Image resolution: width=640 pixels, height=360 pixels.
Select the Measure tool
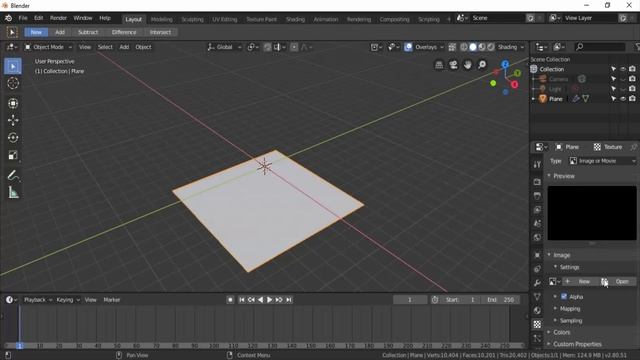(13, 193)
